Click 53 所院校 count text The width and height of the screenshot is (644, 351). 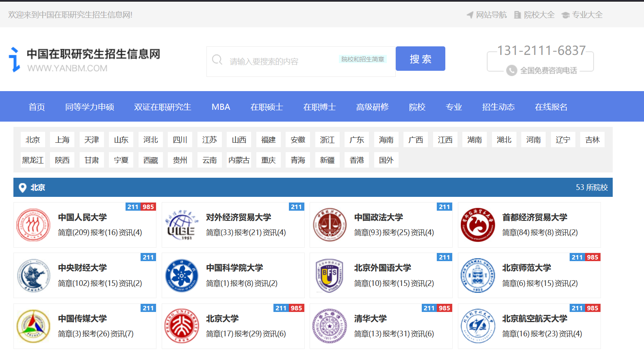point(592,187)
